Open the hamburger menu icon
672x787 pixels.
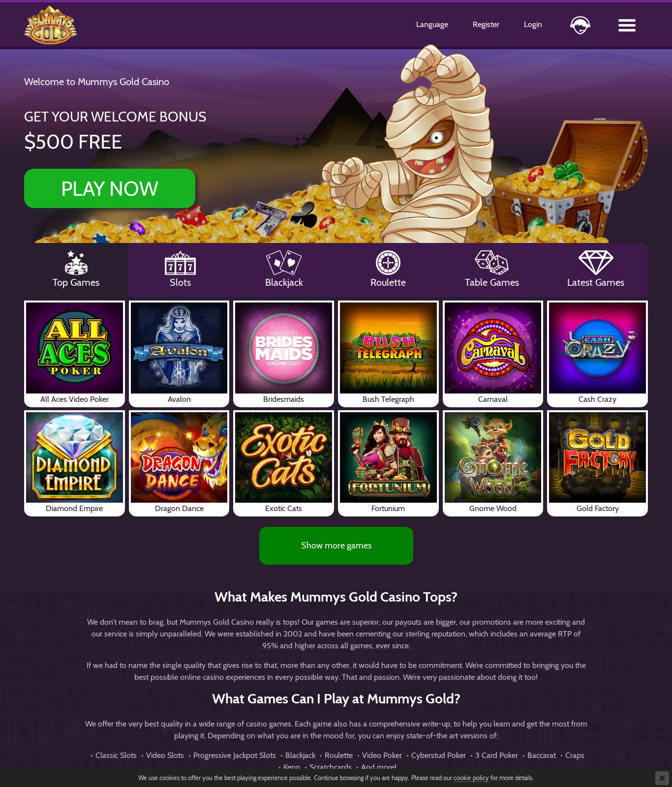pos(627,25)
